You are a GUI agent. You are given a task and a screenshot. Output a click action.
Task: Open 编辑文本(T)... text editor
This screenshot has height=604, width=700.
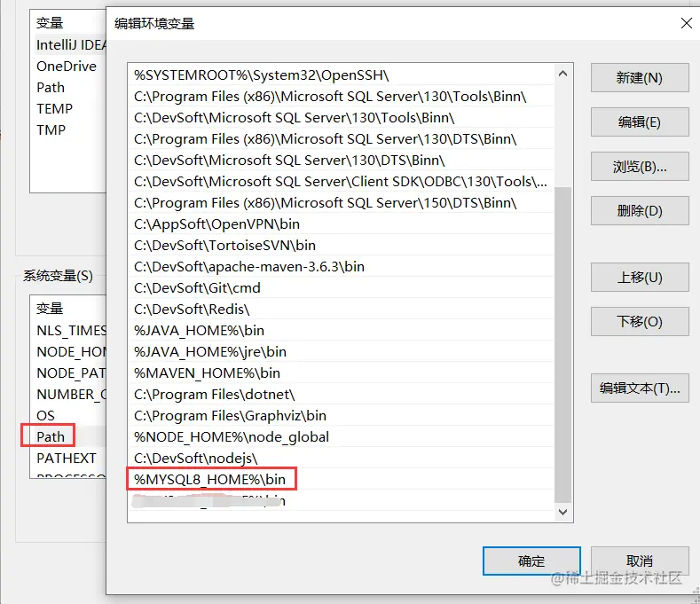(x=640, y=388)
